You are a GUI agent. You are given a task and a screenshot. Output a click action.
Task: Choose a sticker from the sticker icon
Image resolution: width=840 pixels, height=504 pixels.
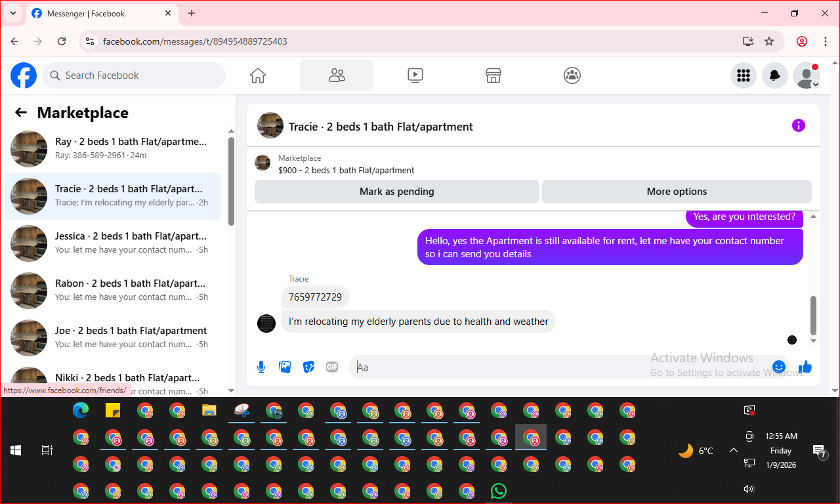tap(308, 367)
